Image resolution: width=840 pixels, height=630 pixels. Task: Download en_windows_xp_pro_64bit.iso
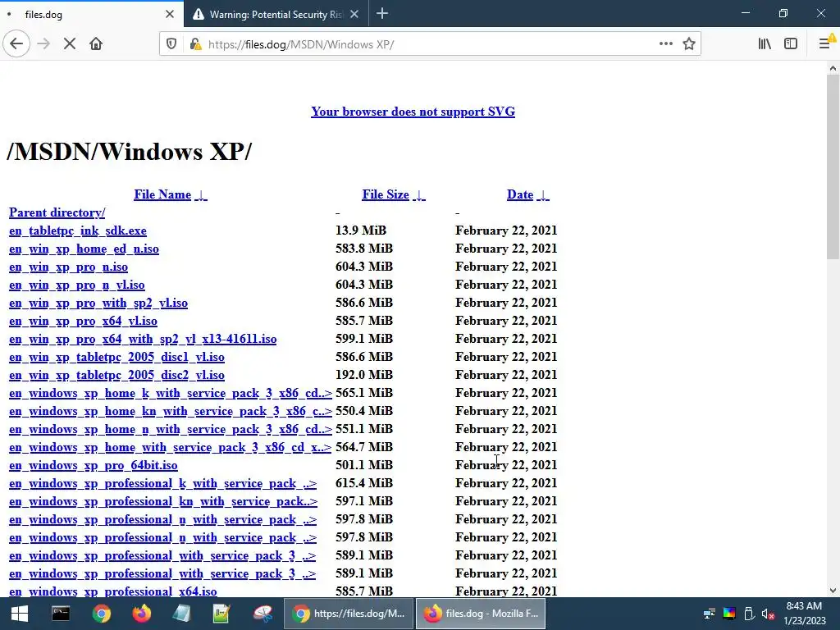[x=94, y=466]
